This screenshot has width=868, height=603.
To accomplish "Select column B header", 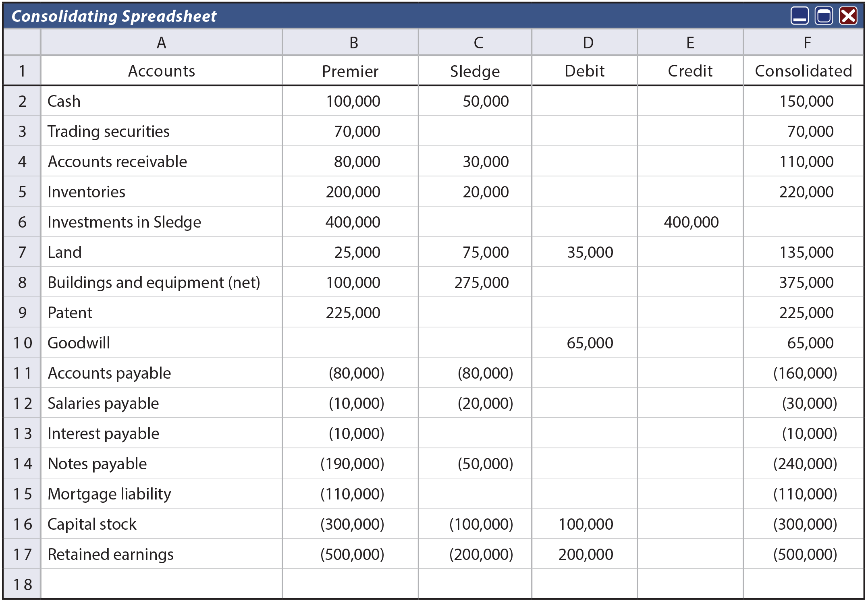I will coord(351,42).
